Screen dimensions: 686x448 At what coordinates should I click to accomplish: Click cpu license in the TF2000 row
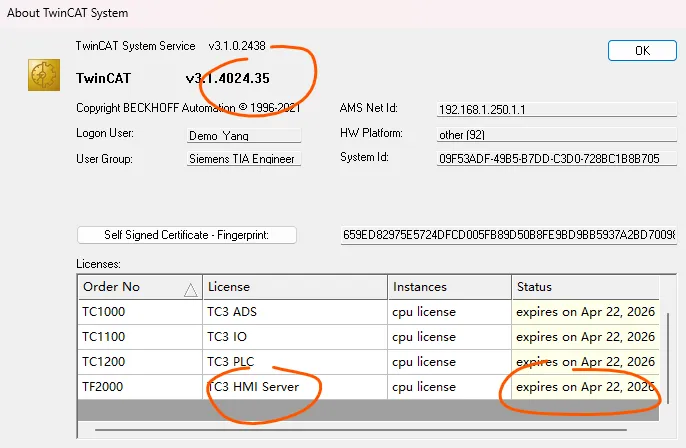click(449, 387)
